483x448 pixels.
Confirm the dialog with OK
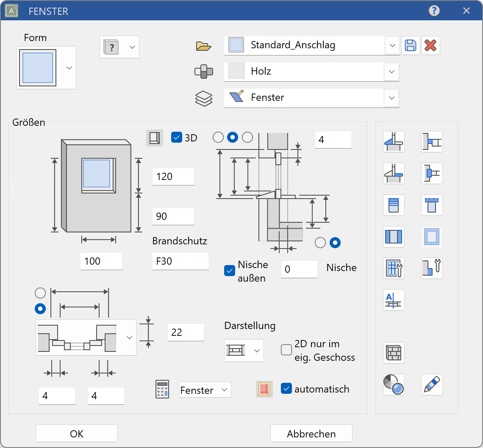coord(77,434)
